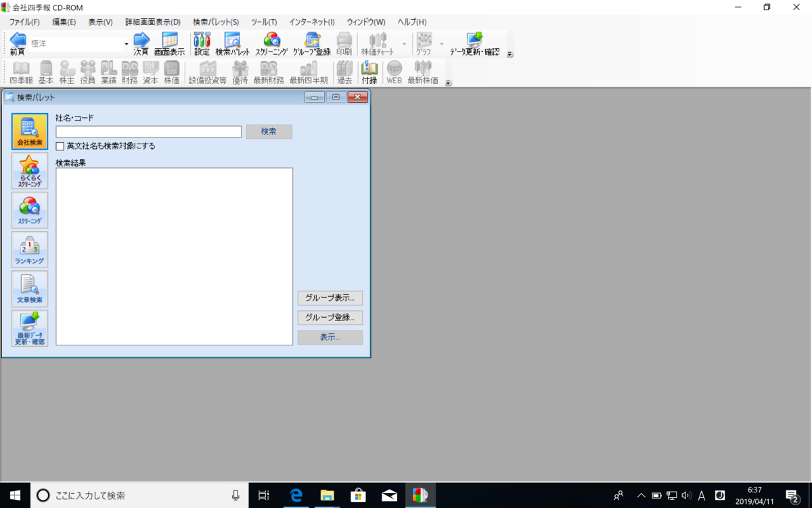
Task: Open the ツール(T) menu
Action: tap(264, 22)
